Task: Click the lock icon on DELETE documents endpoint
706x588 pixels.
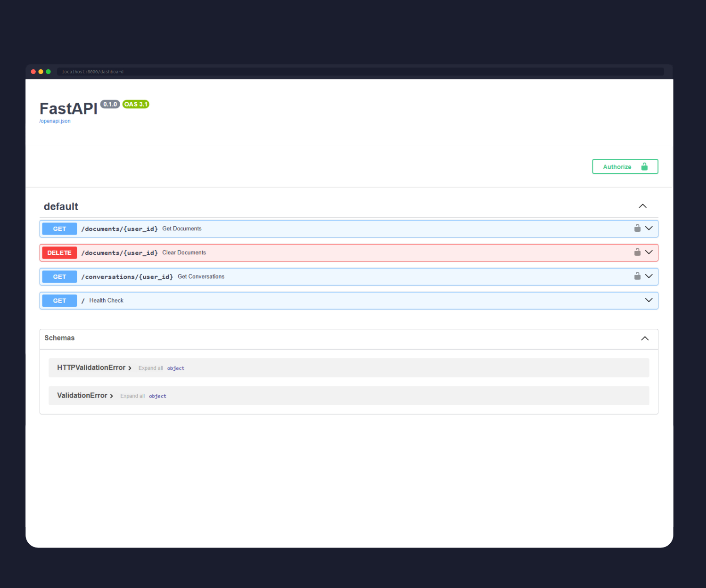Action: (x=637, y=253)
